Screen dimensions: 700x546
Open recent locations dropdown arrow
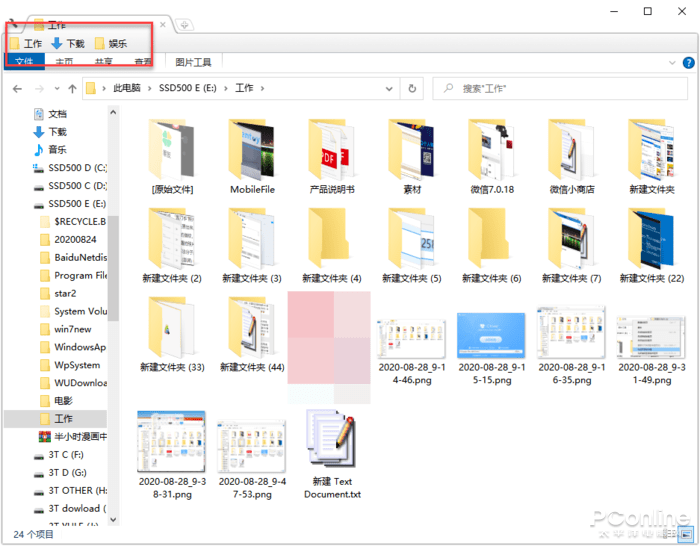click(x=57, y=89)
